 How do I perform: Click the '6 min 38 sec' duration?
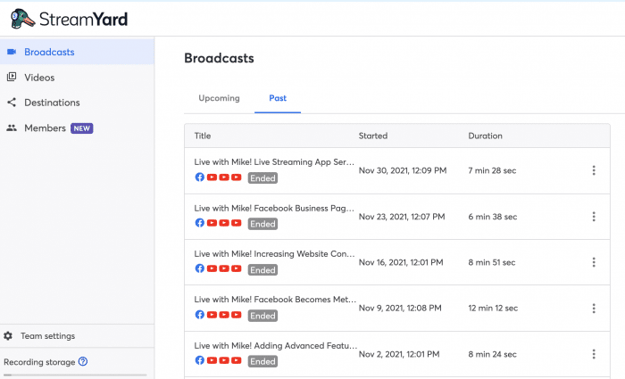click(493, 216)
